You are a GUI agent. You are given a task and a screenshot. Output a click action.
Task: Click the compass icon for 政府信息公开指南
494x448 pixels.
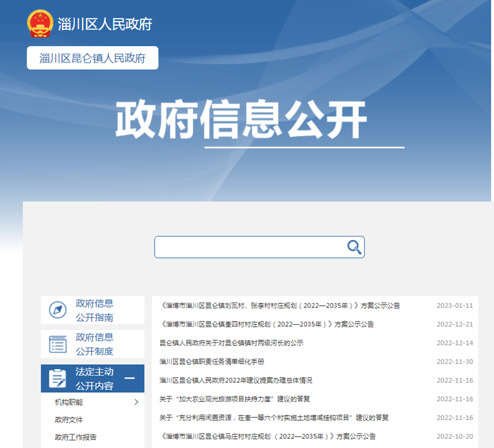click(x=58, y=310)
